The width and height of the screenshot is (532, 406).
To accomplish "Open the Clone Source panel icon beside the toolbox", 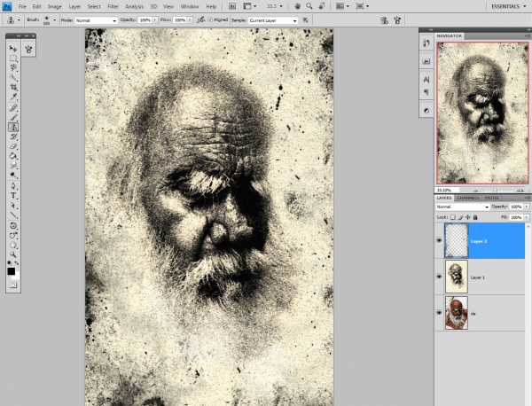I will 28,50.
